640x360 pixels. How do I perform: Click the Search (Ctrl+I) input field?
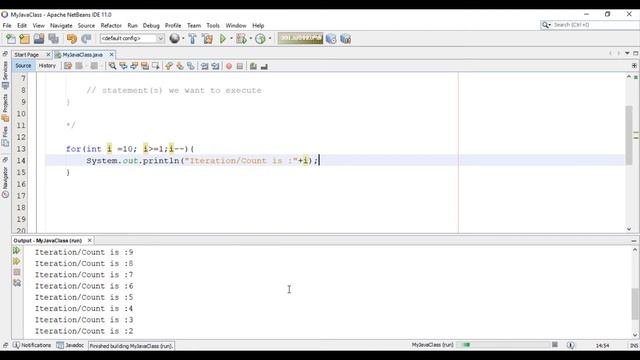[x=594, y=25]
